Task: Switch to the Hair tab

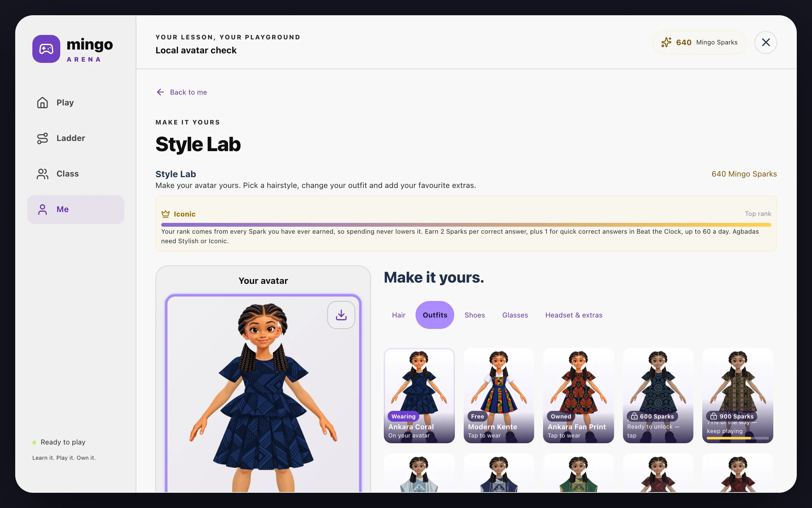Action: [x=399, y=315]
